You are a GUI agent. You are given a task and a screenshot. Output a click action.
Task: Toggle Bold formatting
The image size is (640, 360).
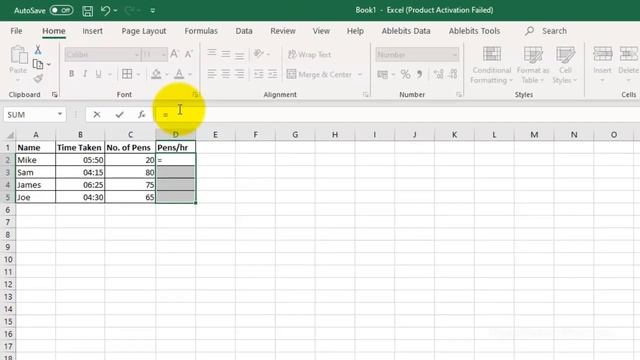tap(71, 74)
